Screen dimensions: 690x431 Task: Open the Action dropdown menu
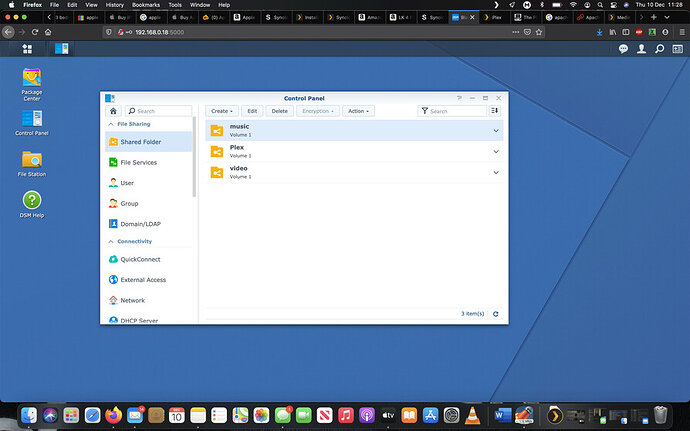(359, 111)
